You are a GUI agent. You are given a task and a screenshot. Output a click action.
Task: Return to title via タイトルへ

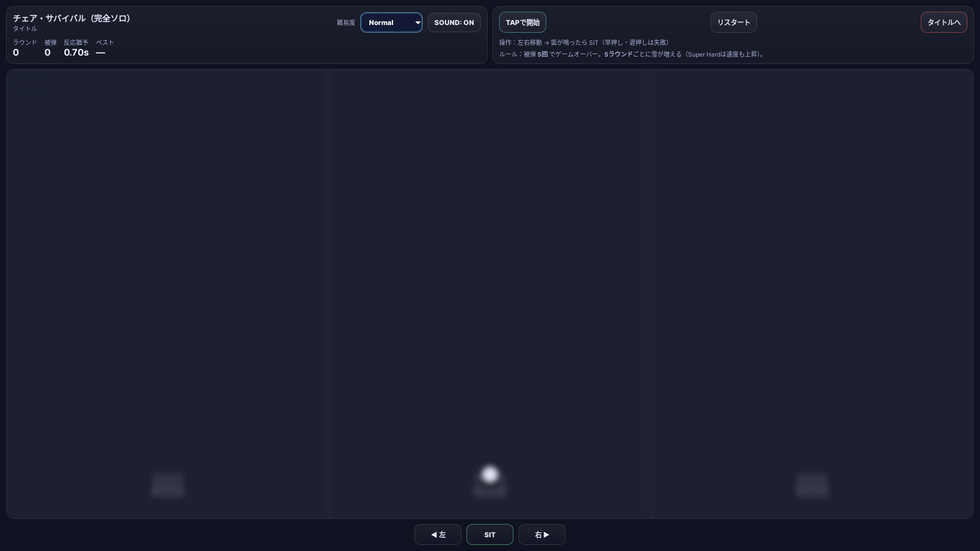[943, 22]
